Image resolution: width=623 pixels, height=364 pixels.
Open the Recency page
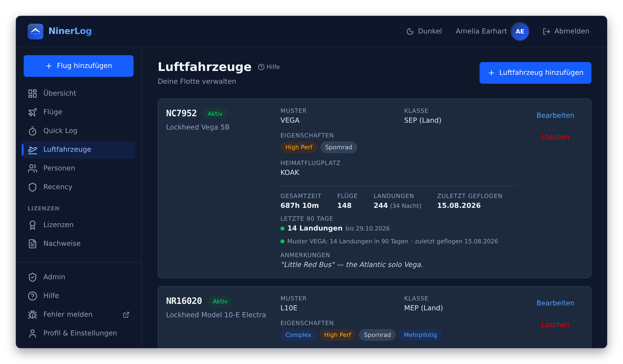pos(79,187)
